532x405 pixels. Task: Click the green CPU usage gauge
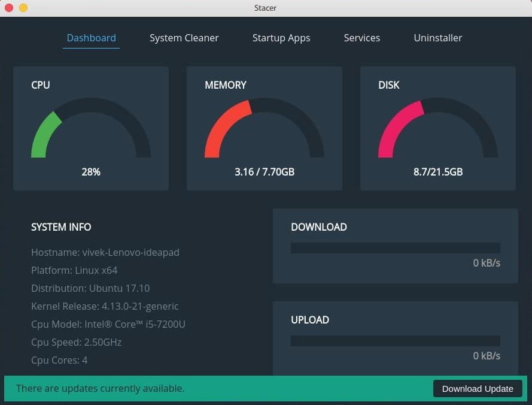90,128
